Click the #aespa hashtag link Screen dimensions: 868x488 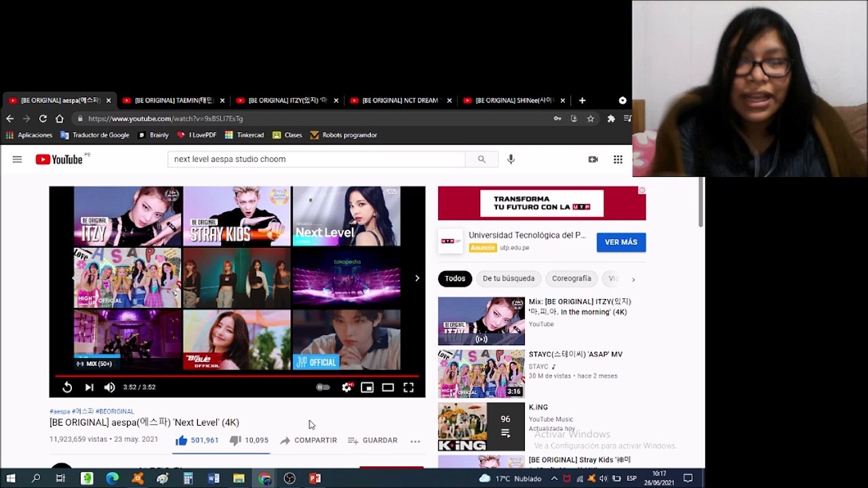point(60,411)
